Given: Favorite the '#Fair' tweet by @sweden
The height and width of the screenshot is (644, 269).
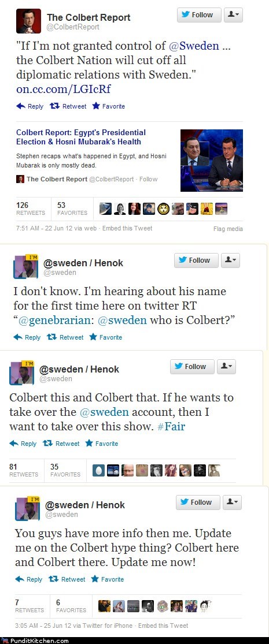Looking at the screenshot, I should (x=102, y=444).
